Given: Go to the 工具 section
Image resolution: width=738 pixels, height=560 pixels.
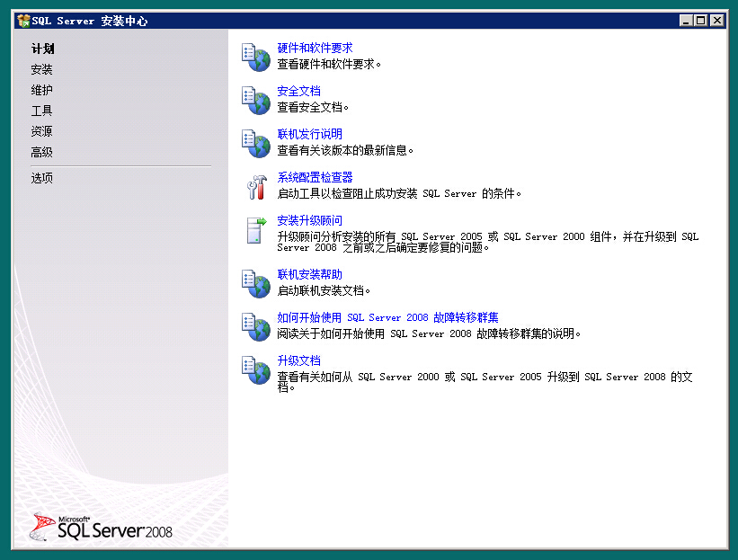Looking at the screenshot, I should 42,111.
